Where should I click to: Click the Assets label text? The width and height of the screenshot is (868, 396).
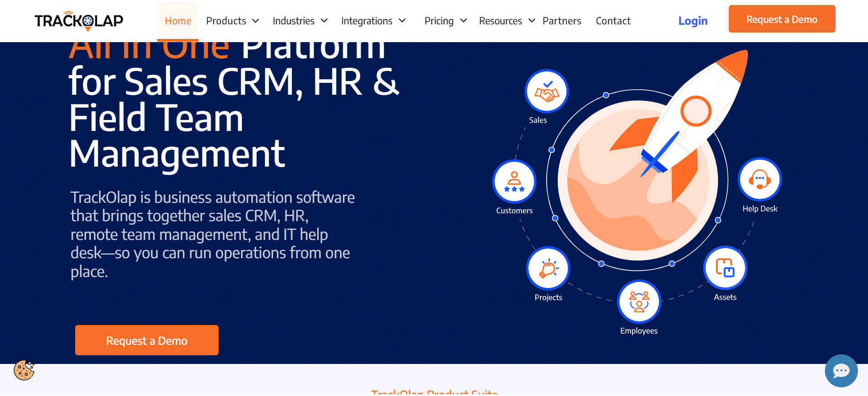click(725, 297)
